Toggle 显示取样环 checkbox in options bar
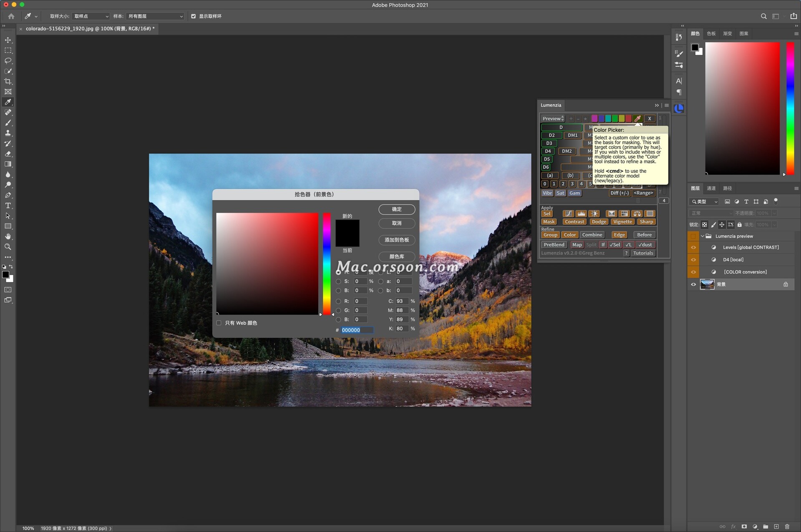Image resolution: width=801 pixels, height=532 pixels. 194,16
